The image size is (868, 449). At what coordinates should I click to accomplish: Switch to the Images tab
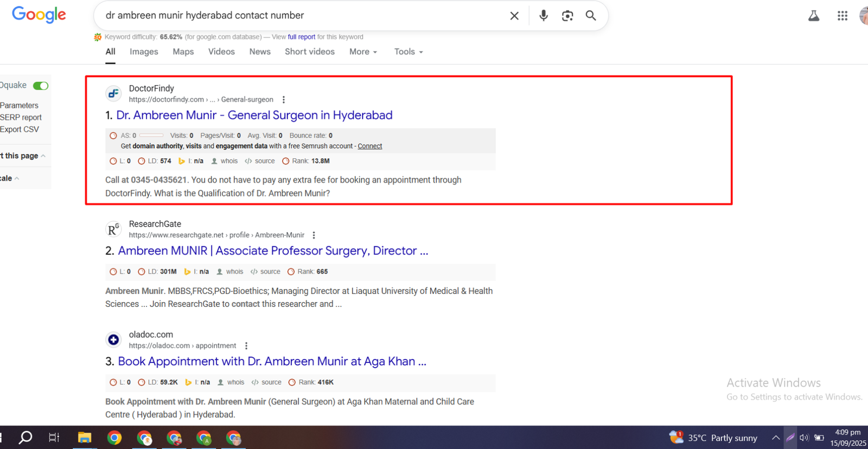click(x=144, y=52)
